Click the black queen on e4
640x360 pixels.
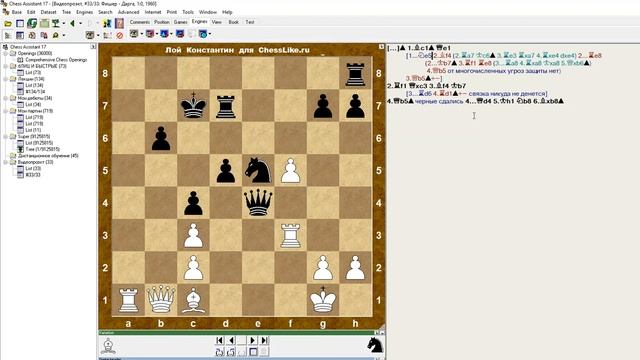[258, 202]
